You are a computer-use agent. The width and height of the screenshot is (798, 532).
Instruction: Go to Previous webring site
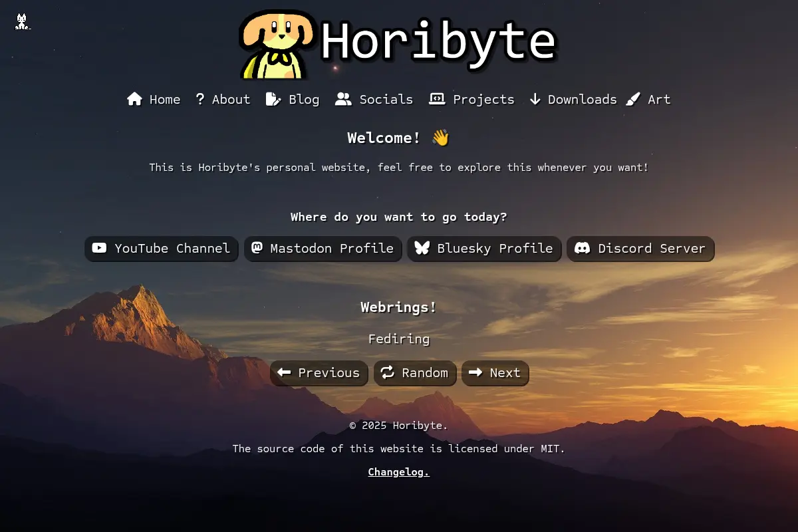[319, 373]
